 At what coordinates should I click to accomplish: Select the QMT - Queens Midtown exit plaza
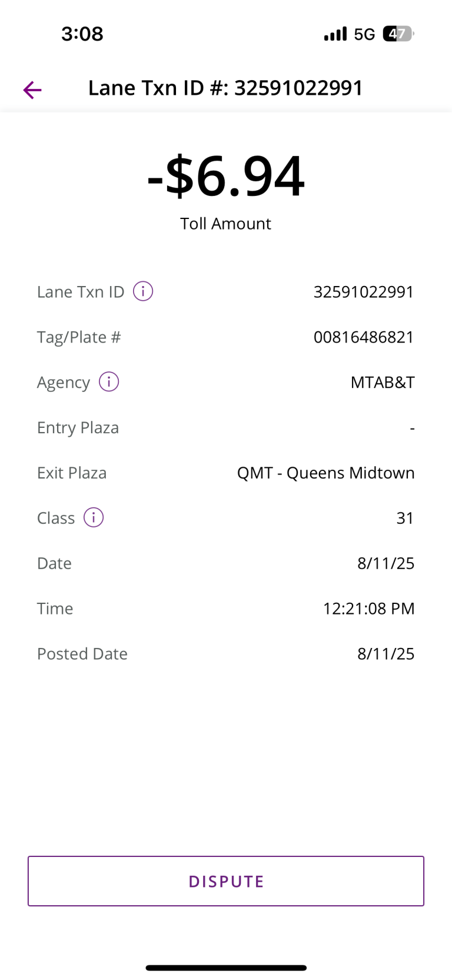(x=325, y=473)
